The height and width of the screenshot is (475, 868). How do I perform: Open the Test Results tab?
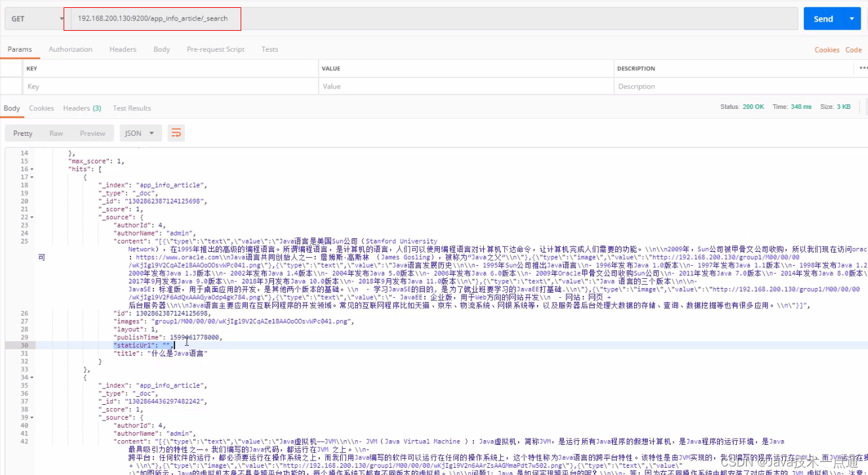tap(132, 108)
